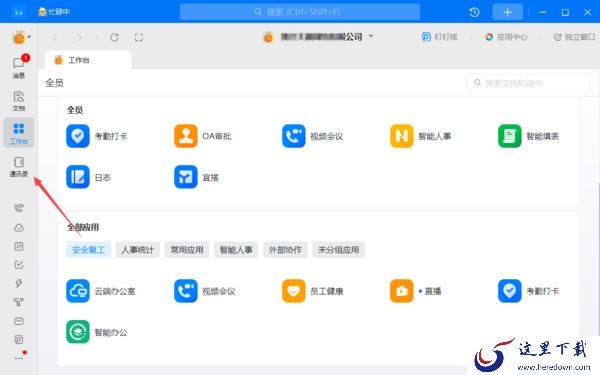This screenshot has width=600, height=375.
Task: Select the 常用应用 category tab
Action: (187, 250)
